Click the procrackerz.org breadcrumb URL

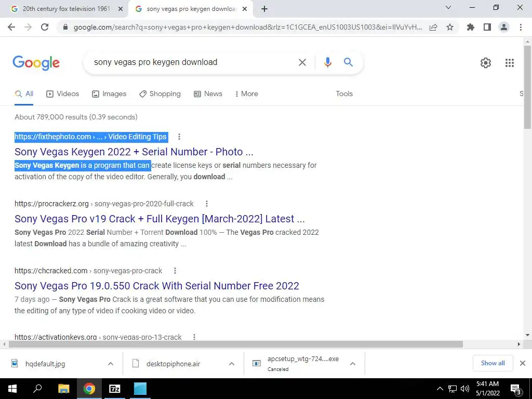pyautogui.click(x=104, y=204)
